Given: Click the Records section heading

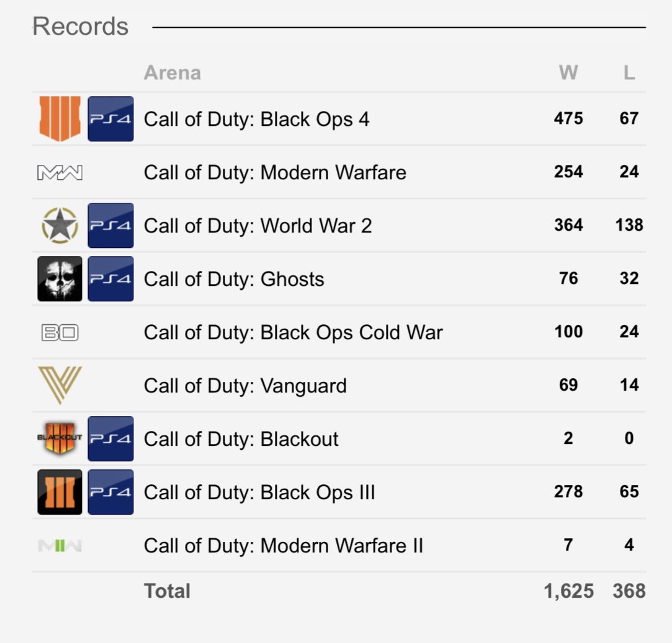Looking at the screenshot, I should coord(80,26).
